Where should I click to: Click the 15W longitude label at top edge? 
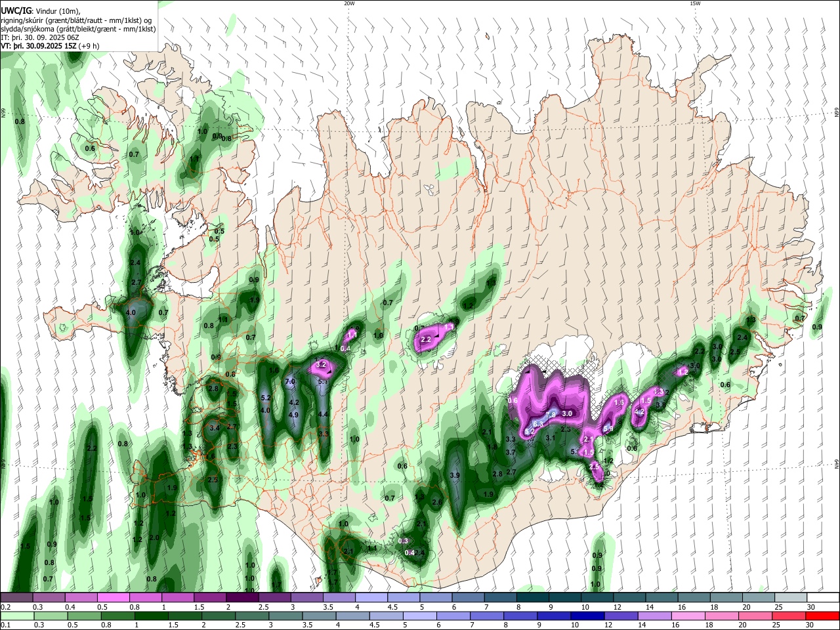(x=695, y=3)
